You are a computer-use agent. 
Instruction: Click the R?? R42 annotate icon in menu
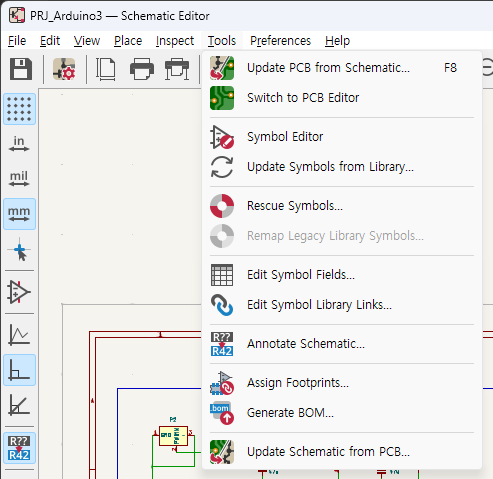click(222, 344)
